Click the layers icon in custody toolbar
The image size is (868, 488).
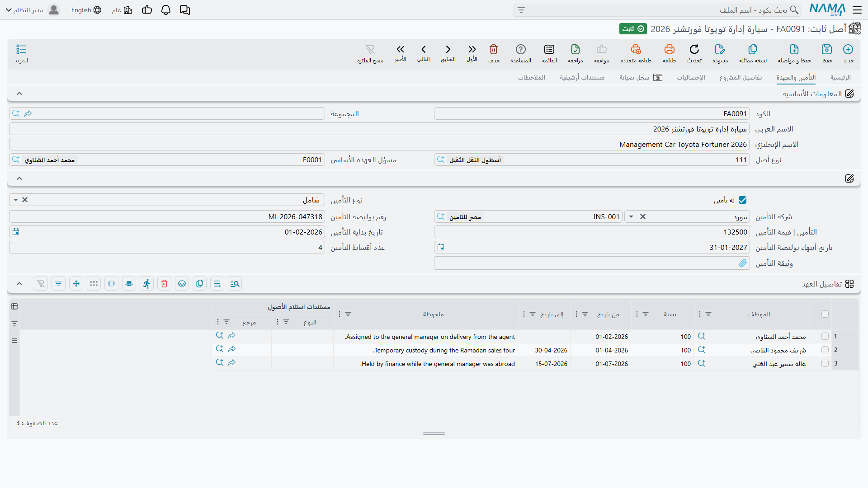pyautogui.click(x=182, y=284)
